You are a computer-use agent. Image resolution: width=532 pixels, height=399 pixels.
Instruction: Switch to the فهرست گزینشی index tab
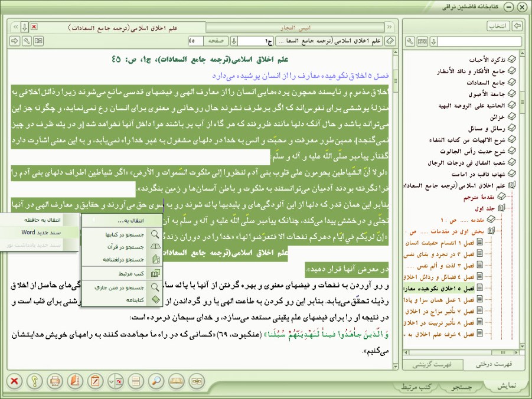click(x=432, y=365)
